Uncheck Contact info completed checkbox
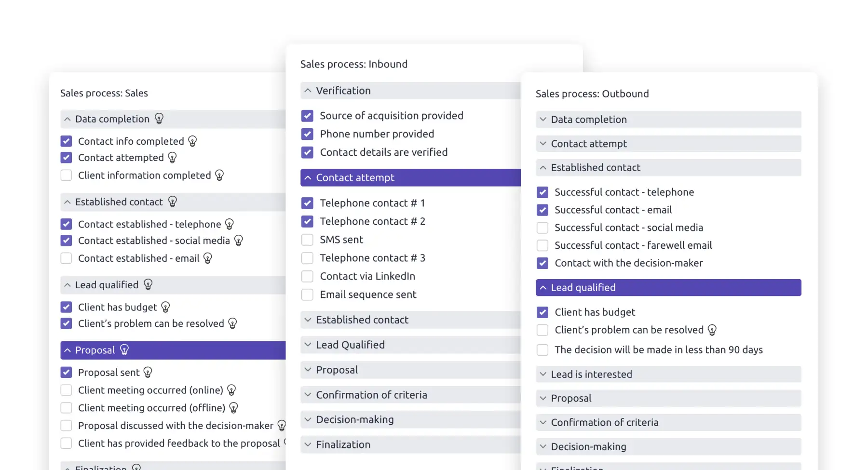The height and width of the screenshot is (470, 868). pyautogui.click(x=66, y=141)
